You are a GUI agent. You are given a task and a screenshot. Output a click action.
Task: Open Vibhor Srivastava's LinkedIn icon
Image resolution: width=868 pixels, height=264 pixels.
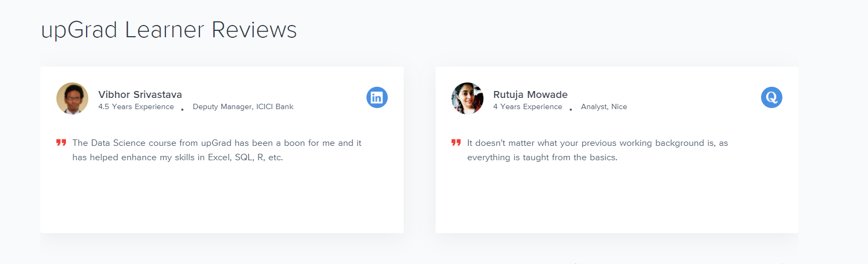pyautogui.click(x=377, y=97)
